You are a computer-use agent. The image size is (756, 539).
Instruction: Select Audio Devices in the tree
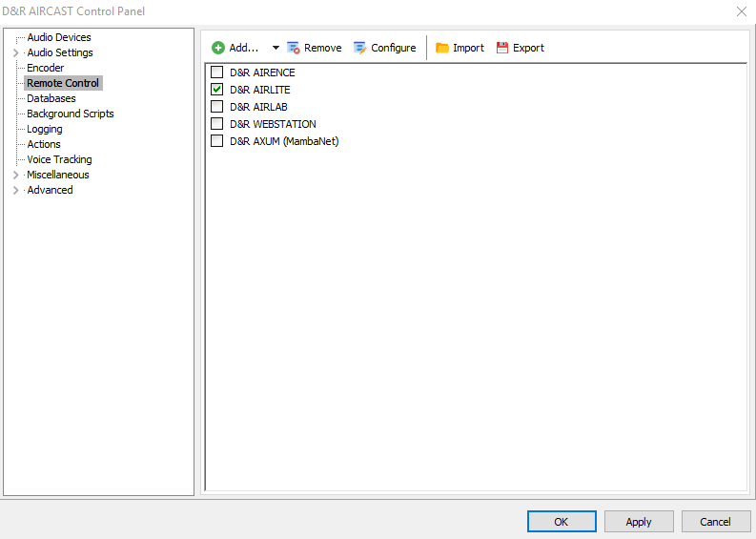pos(59,37)
